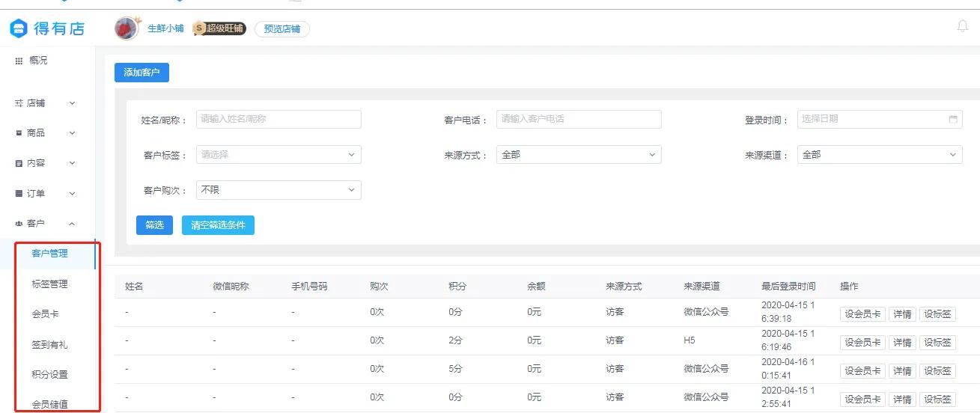Click the 姓名 column header
980x413 pixels.
pyautogui.click(x=134, y=287)
